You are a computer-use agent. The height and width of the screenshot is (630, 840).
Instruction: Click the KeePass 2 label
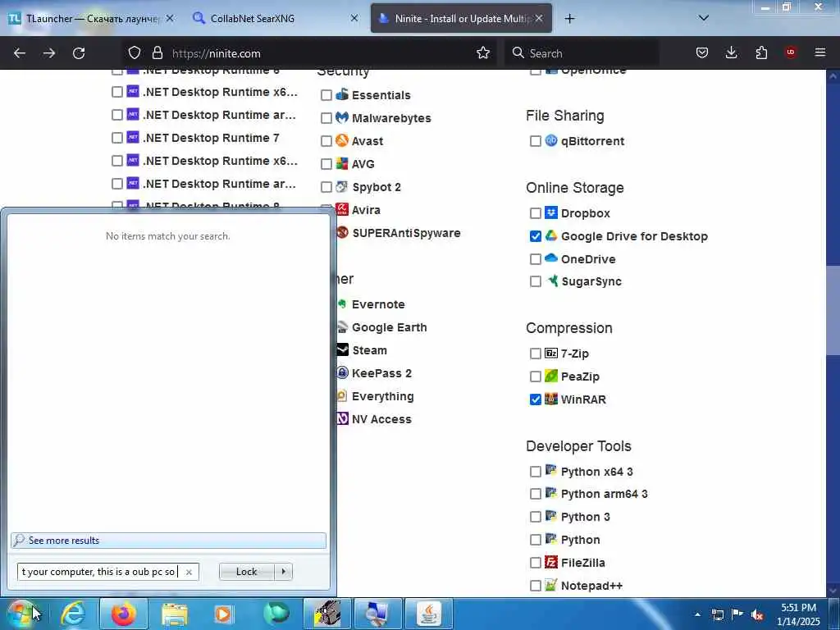click(381, 373)
